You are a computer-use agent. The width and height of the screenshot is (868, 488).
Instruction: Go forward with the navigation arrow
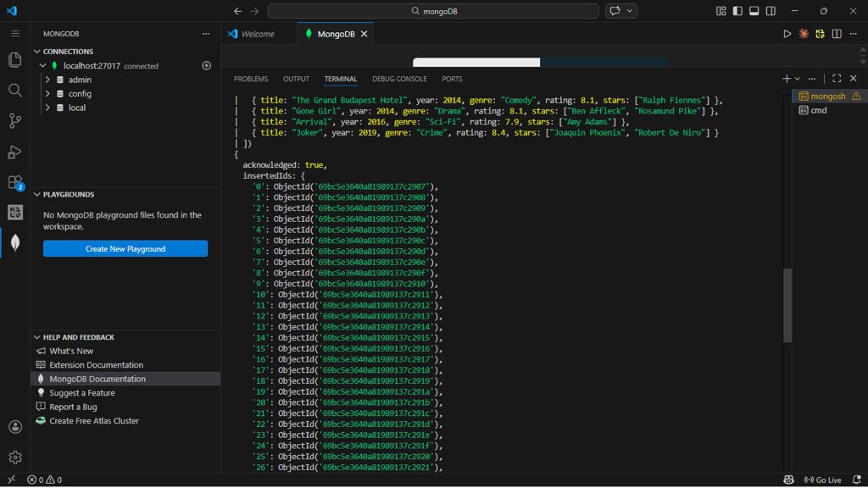(x=254, y=11)
